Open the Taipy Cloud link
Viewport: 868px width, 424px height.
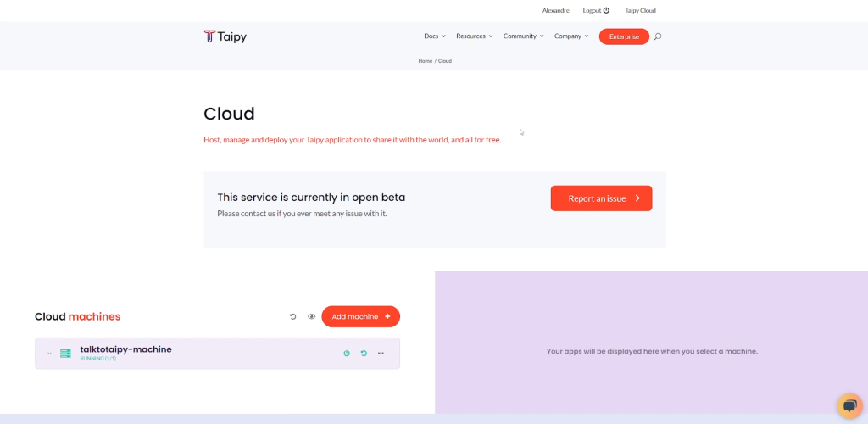641,10
